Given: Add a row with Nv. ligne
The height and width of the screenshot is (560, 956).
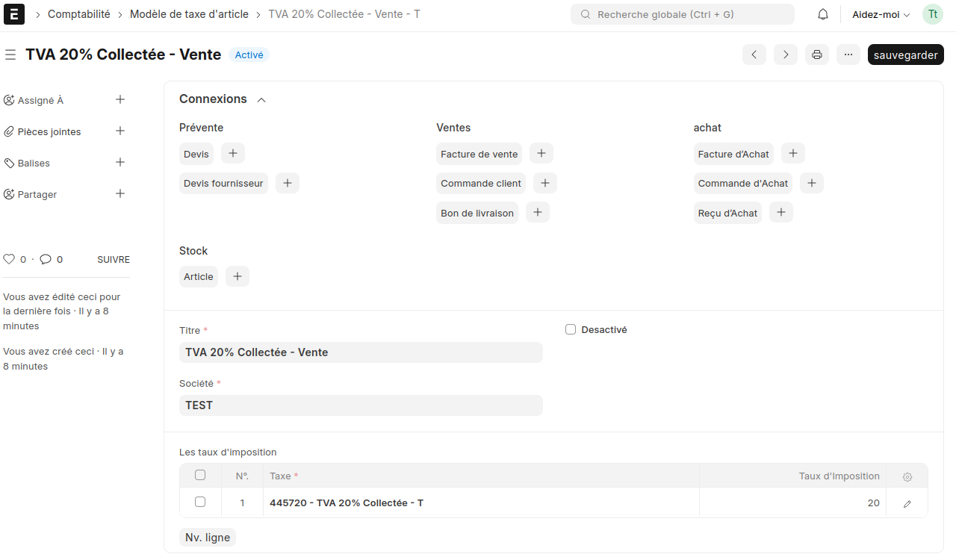Looking at the screenshot, I should [x=208, y=537].
